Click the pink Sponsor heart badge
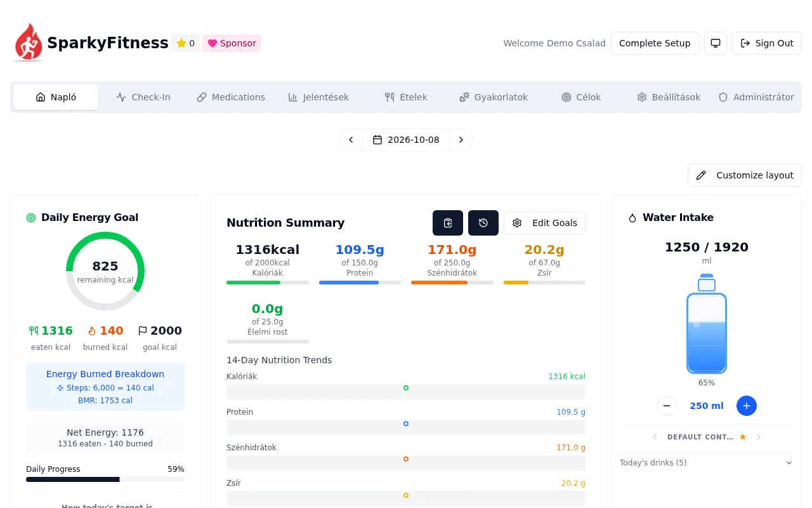The width and height of the screenshot is (812, 508). (232, 43)
